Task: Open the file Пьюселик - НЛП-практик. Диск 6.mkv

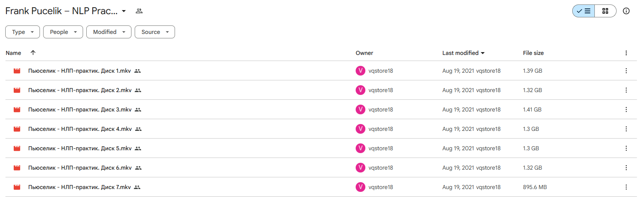Action: pyautogui.click(x=80, y=168)
